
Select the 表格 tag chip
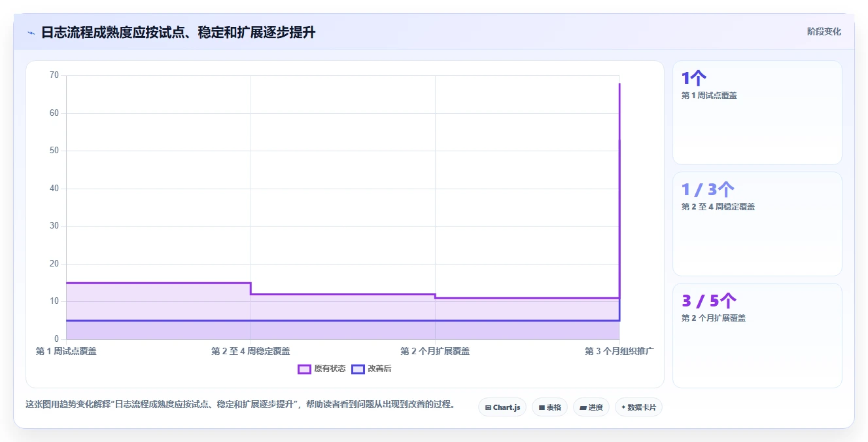tap(549, 407)
